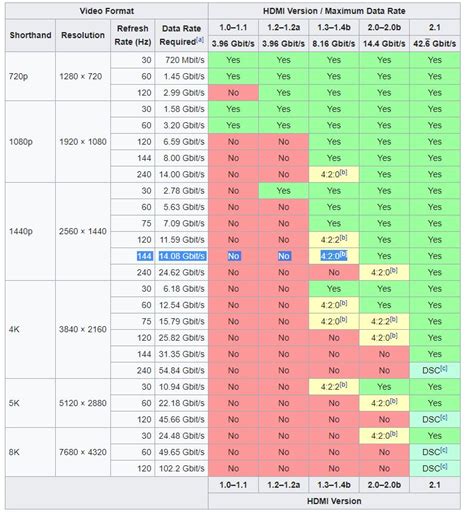
Task: Click the Refresh Rate (Hz) header
Action: (x=133, y=35)
